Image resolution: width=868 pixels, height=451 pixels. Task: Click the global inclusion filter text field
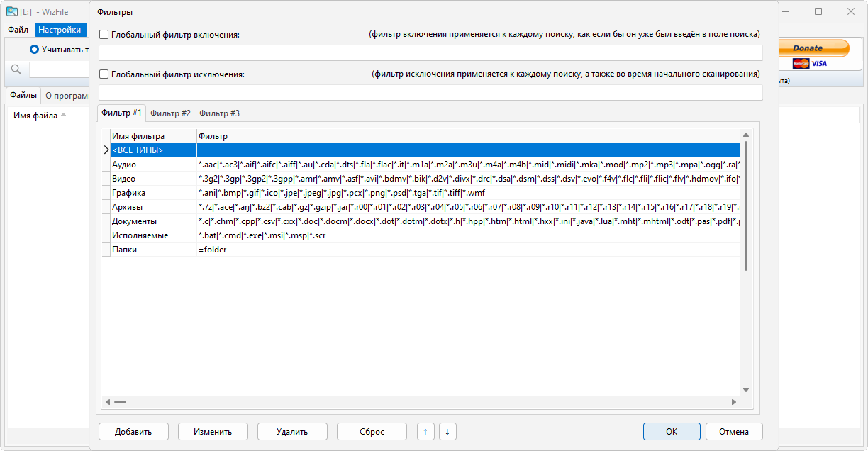click(430, 52)
